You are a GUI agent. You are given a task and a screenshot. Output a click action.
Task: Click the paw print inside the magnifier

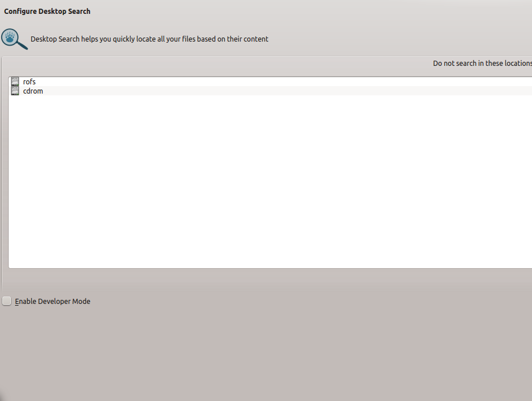[x=10, y=37]
